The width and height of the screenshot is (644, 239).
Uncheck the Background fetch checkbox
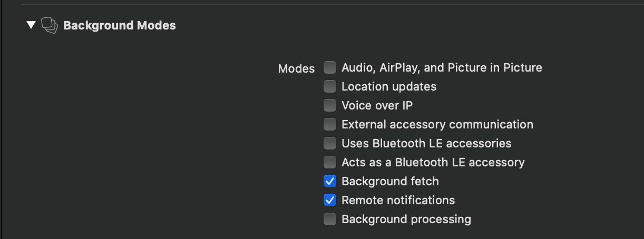330,181
